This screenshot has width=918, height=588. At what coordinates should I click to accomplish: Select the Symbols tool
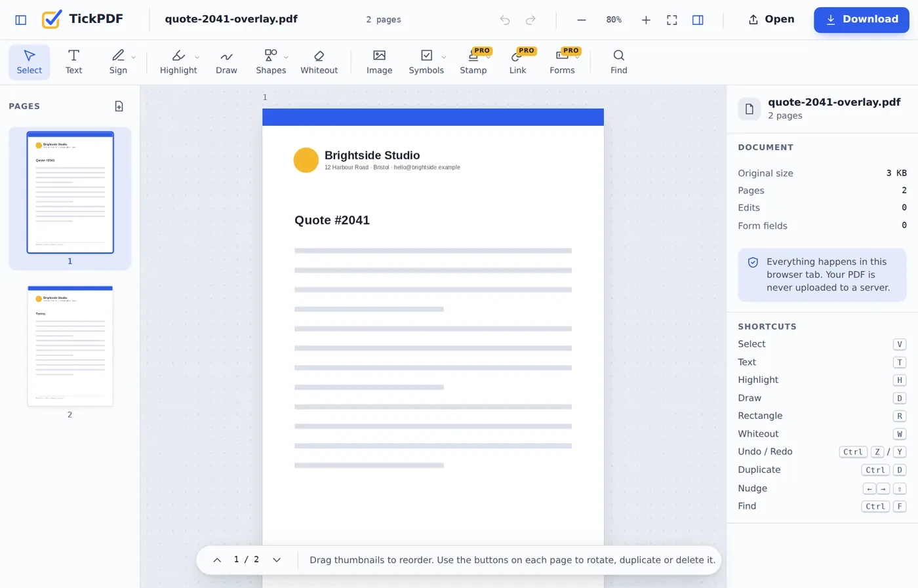[426, 62]
